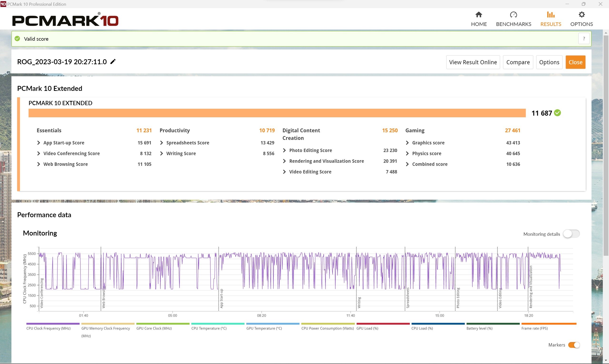Select CPU Load legend swatch
The width and height of the screenshot is (609, 364).
(438, 324)
